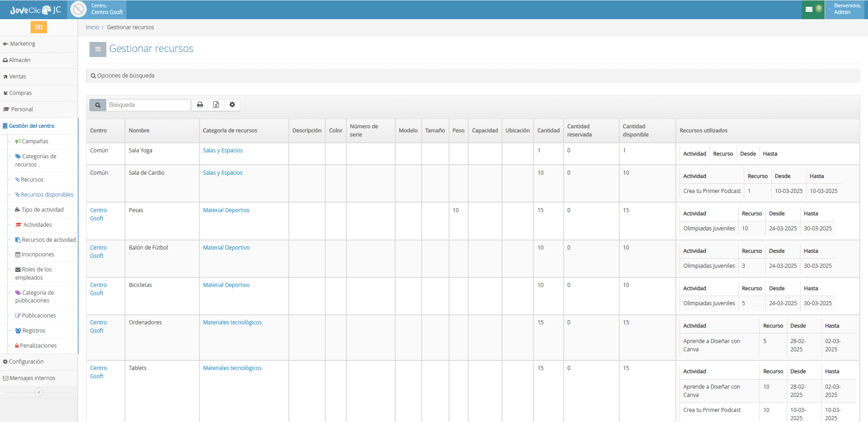Expand the Compras menu
The width and height of the screenshot is (868, 422).
click(x=39, y=93)
